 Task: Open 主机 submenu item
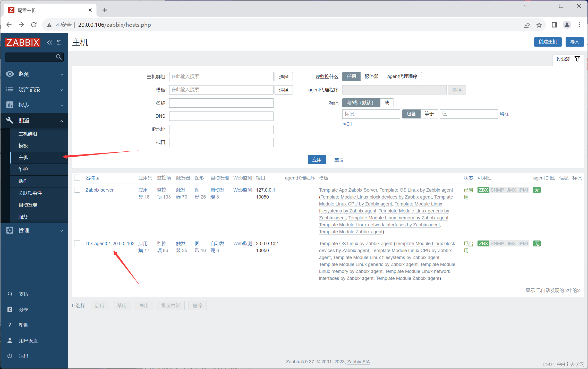click(39, 158)
